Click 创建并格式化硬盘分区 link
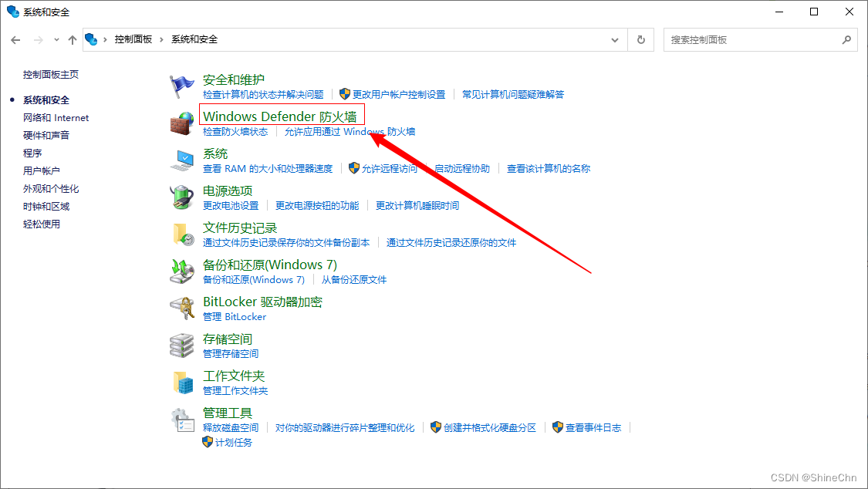 click(x=490, y=428)
